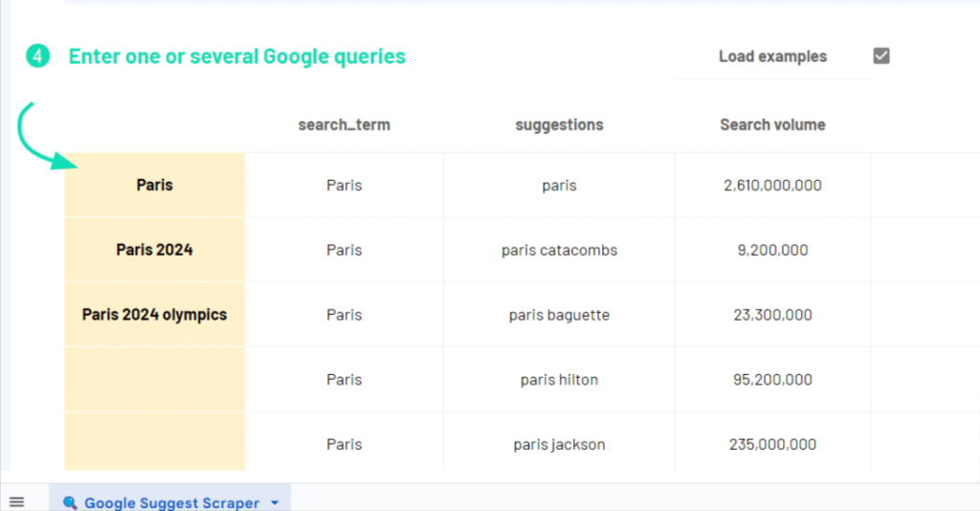This screenshot has width=980, height=511.
Task: Select the paris hilton suggestion cell
Action: pos(559,379)
